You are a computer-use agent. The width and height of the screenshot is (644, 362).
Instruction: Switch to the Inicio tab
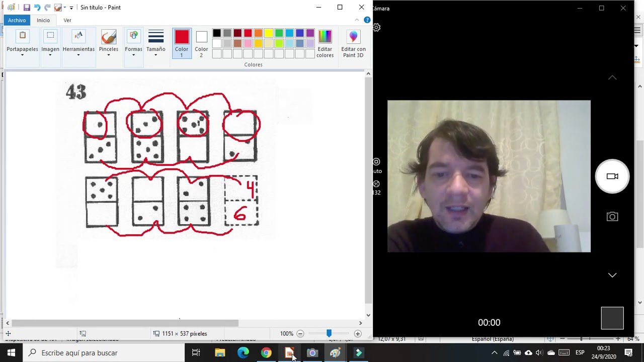click(x=43, y=20)
